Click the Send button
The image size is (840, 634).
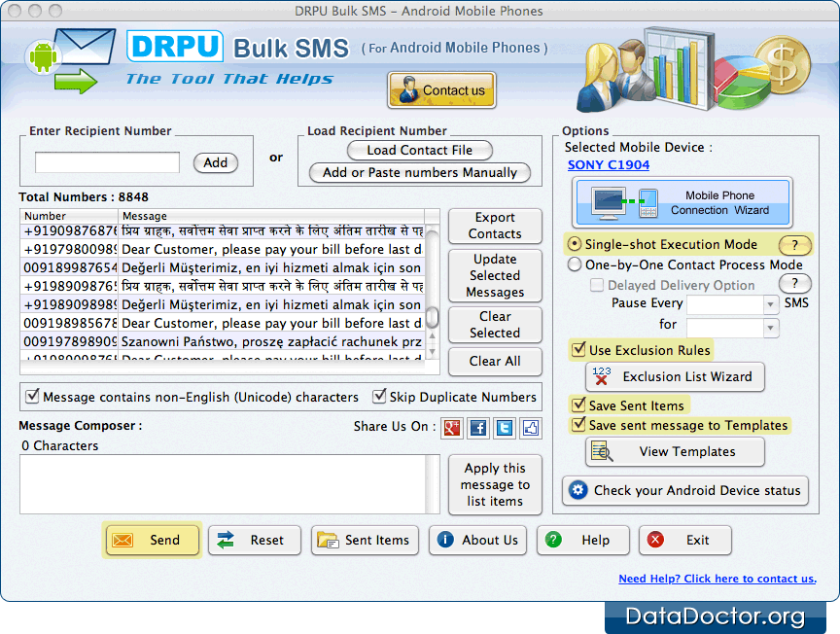[x=152, y=540]
